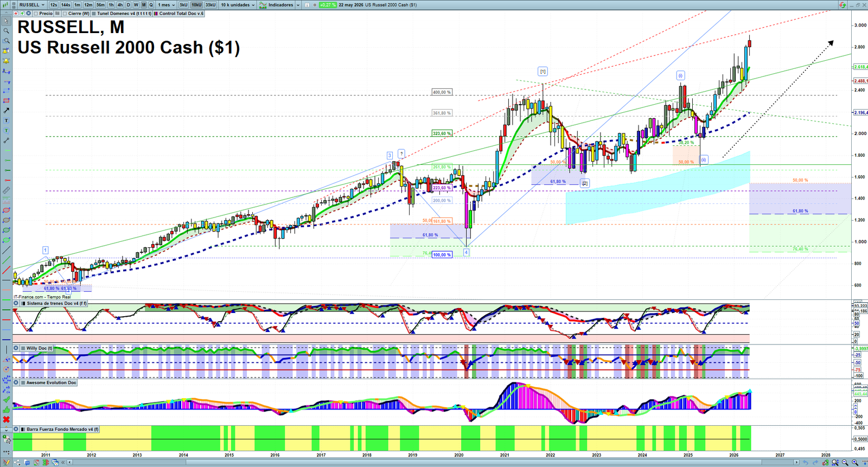Select the W weekly timeframe
The height and width of the screenshot is (467, 868).
136,5
